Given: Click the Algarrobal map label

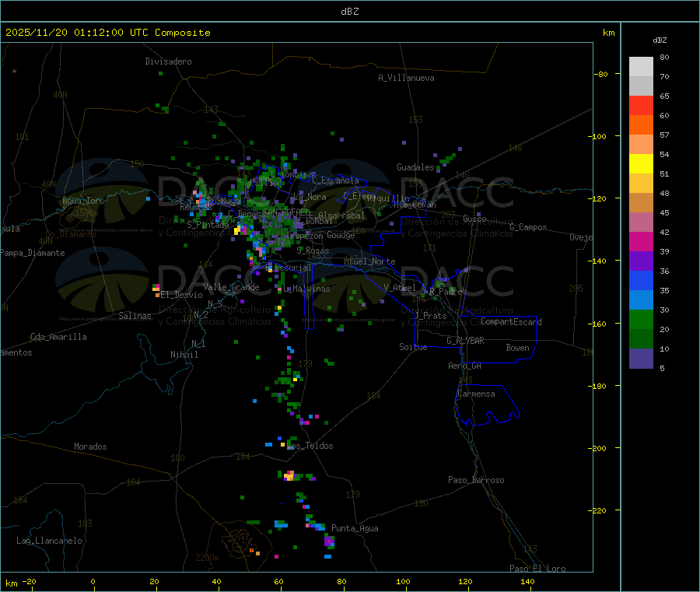Looking at the screenshot, I should pos(341,215).
